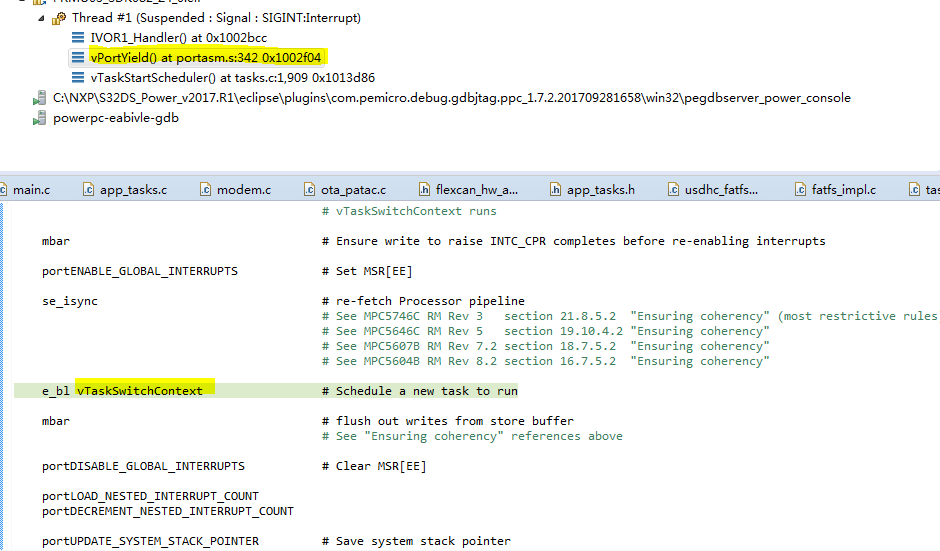Click the 're-fetch Processor pipeline' comment
This screenshot has height=551, width=940.
(x=423, y=301)
